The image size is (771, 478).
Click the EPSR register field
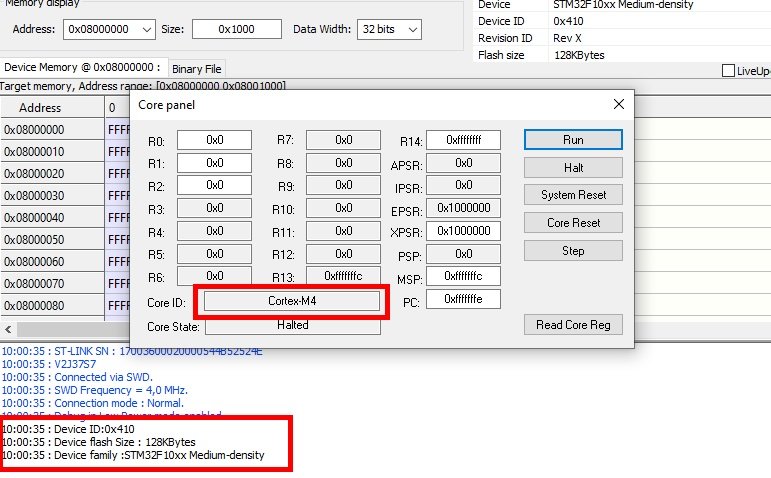click(463, 208)
